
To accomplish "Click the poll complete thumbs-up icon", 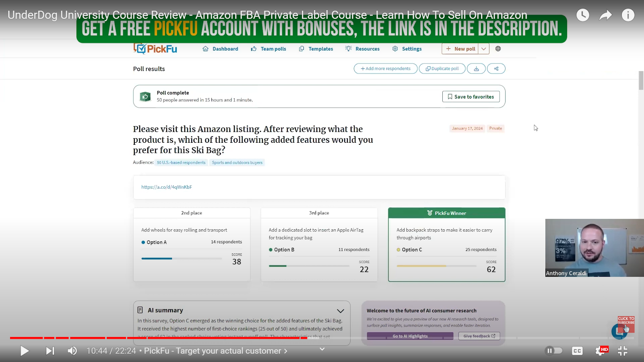I will pos(145,97).
